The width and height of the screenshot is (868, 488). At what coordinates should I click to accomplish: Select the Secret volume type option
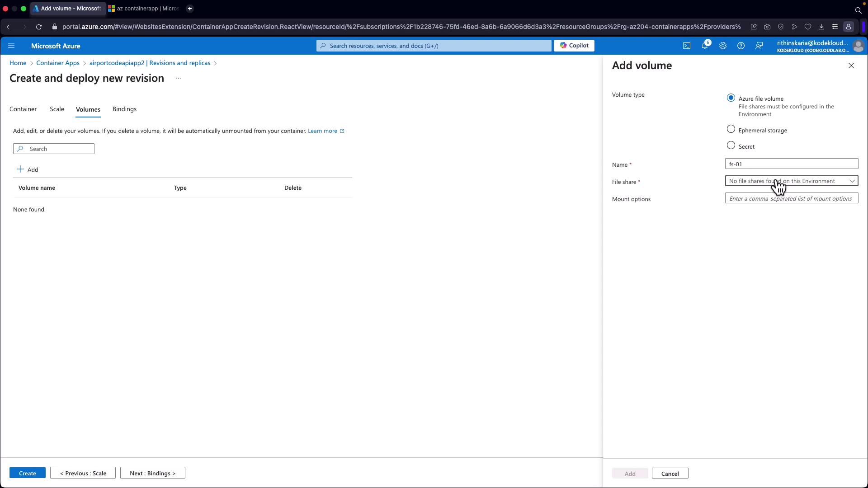click(x=731, y=145)
